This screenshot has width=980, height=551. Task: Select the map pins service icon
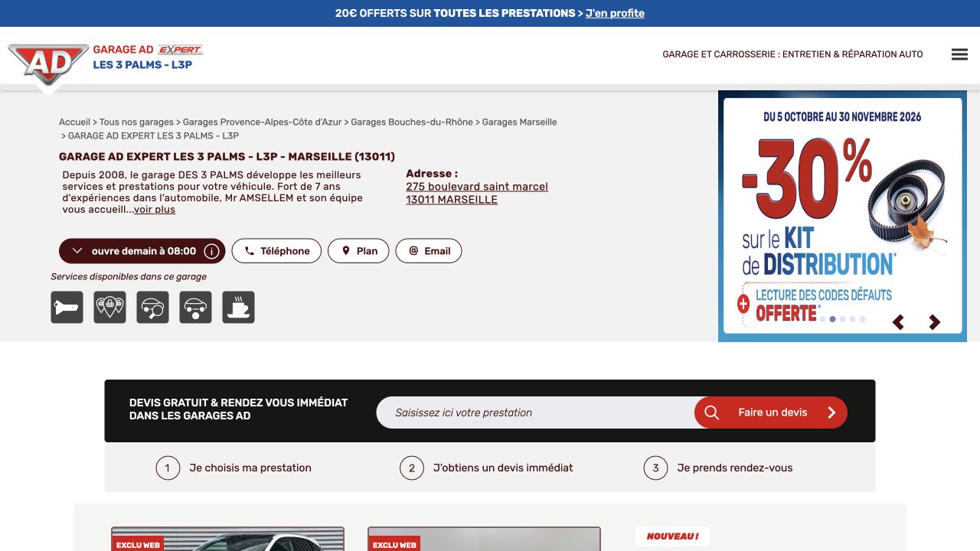point(110,308)
